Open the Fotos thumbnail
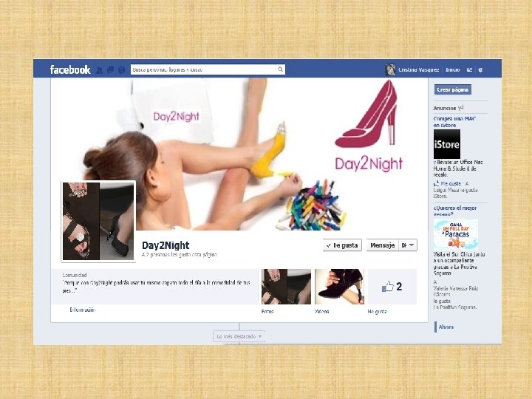Image resolution: width=532 pixels, height=399 pixels. pos(286,287)
